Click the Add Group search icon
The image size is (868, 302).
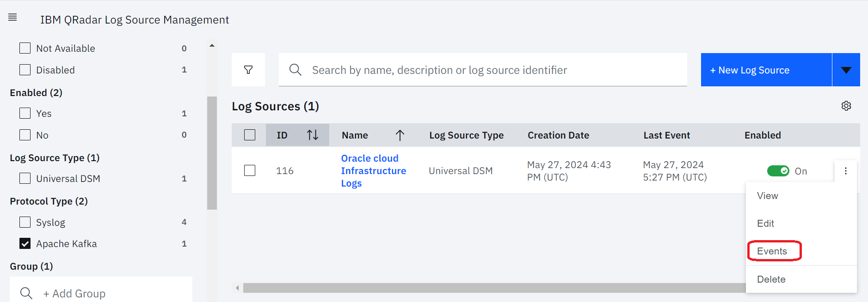point(26,293)
